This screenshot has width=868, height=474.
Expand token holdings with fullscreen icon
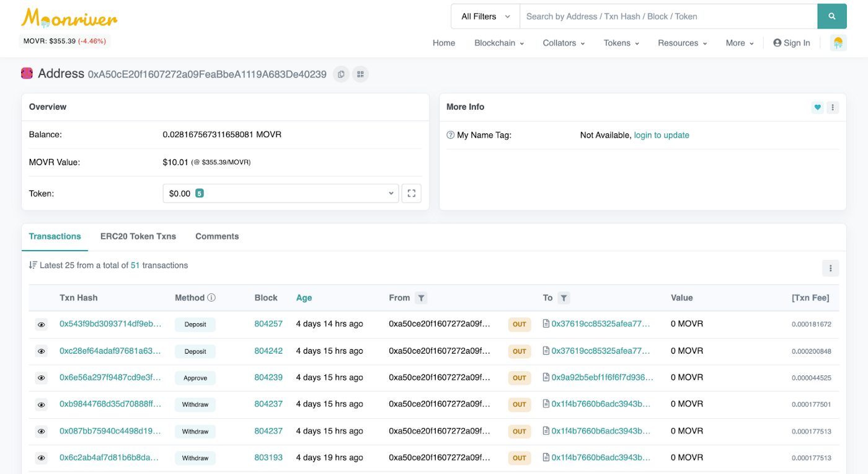click(x=411, y=194)
